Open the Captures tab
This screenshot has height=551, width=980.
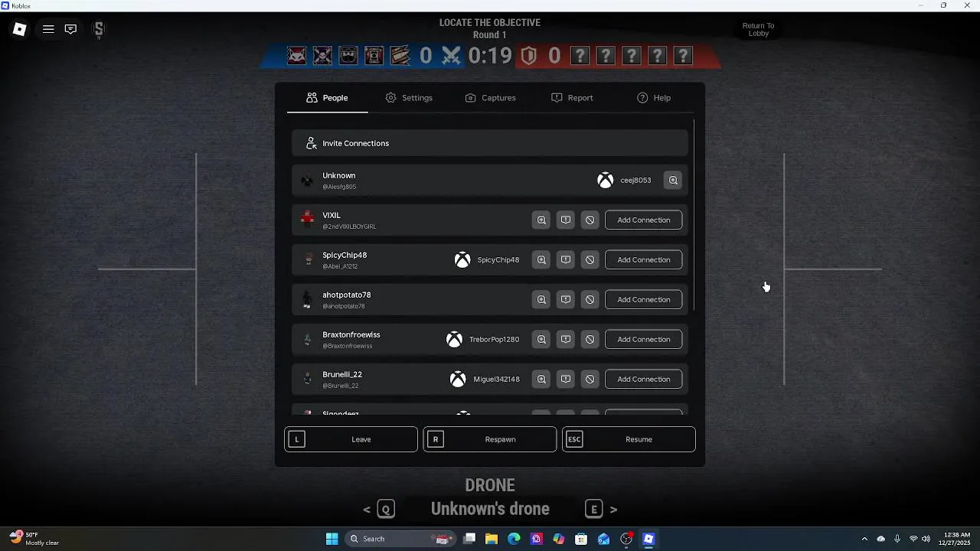tap(490, 98)
